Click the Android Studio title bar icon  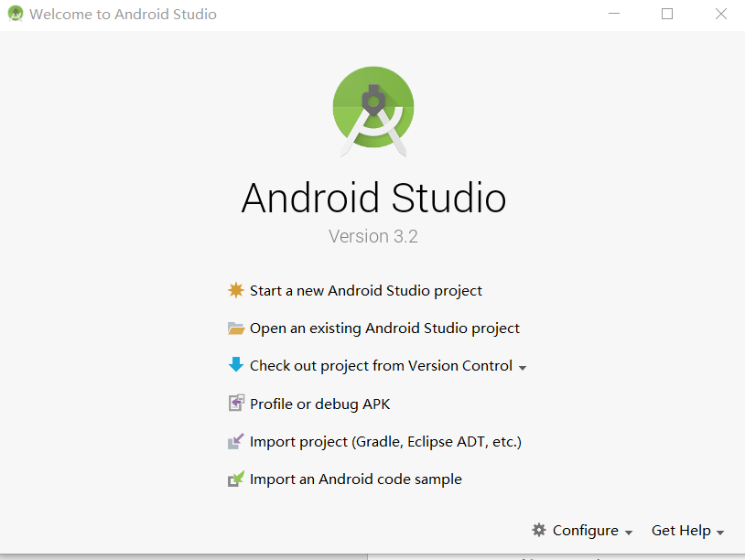coord(16,14)
